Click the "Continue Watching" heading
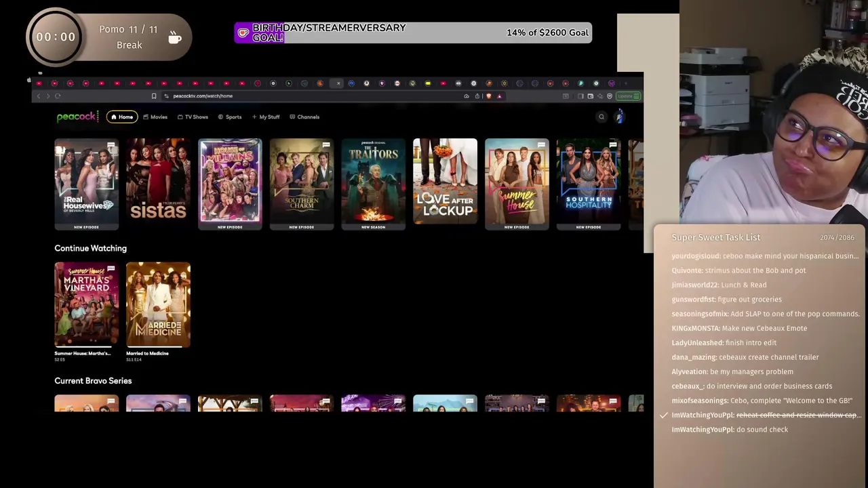Image resolution: width=868 pixels, height=488 pixels. [x=90, y=248]
